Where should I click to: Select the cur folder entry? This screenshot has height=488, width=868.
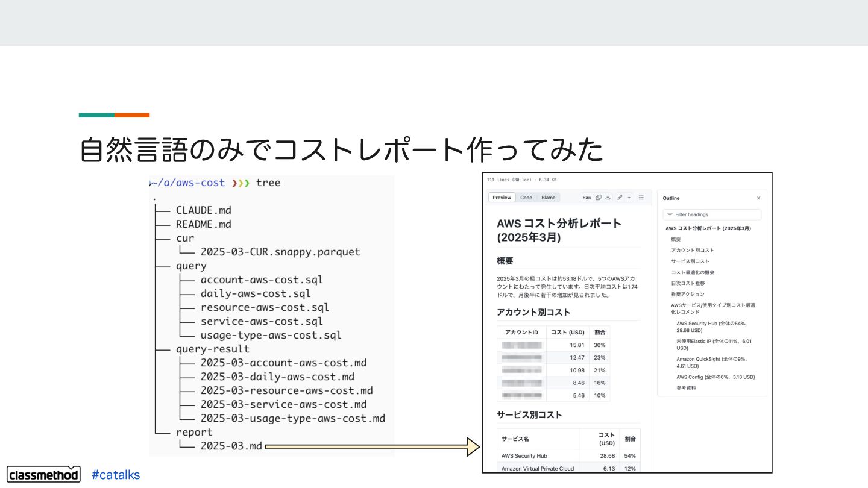click(x=185, y=238)
